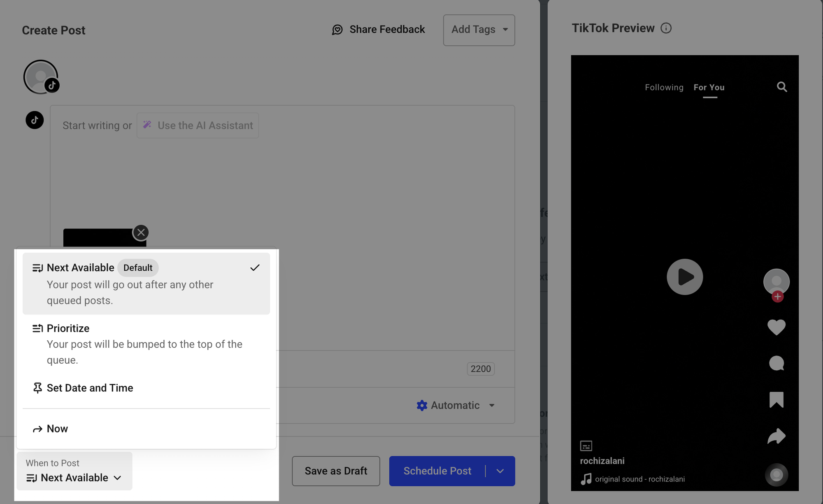Switch to the Following tab in the preview
The width and height of the screenshot is (823, 504).
coord(664,87)
